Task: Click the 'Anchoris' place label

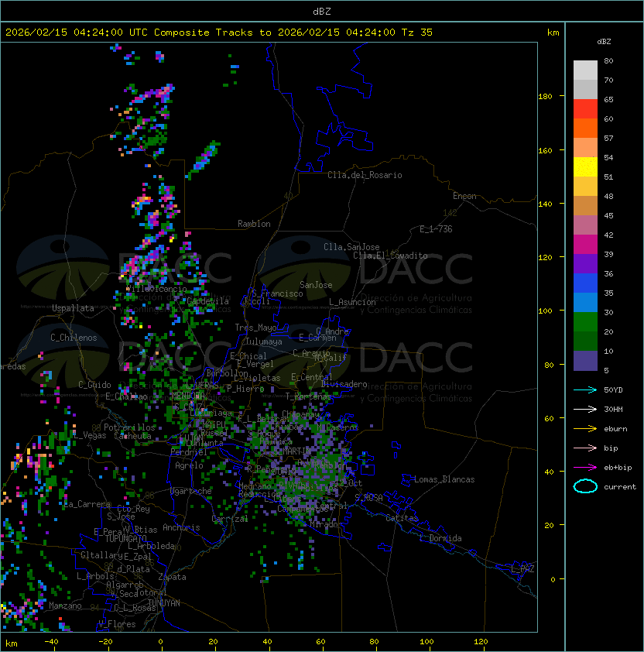Action: click(x=181, y=527)
